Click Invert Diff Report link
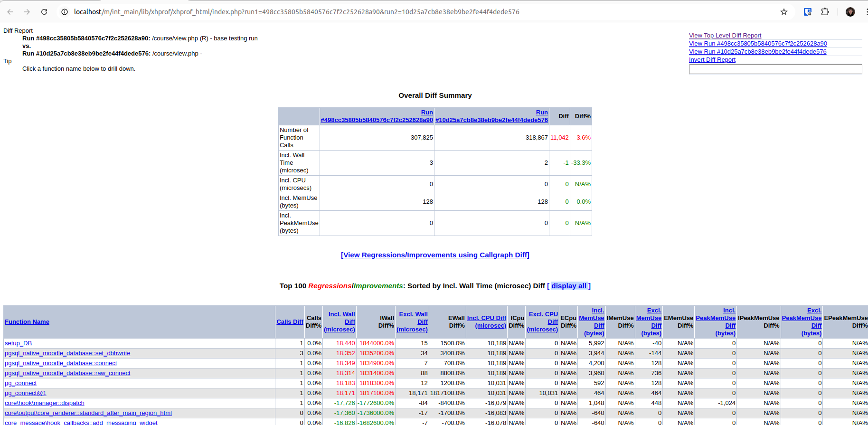 (712, 60)
